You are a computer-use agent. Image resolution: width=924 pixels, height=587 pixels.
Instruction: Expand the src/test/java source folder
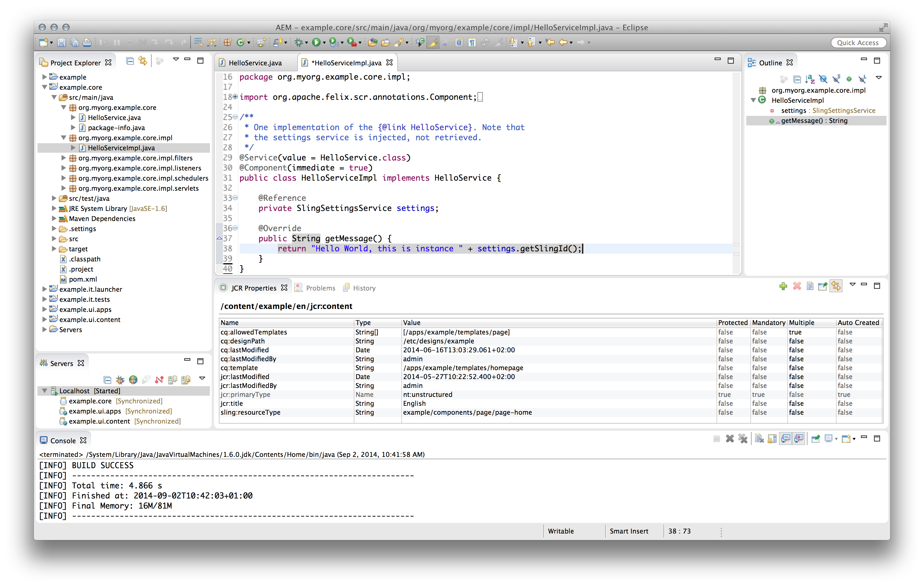(54, 198)
